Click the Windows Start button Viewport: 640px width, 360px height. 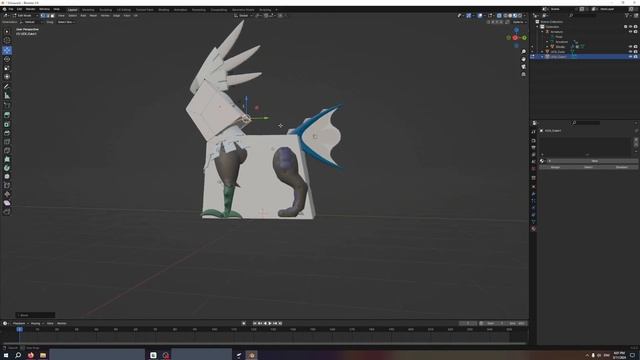(6, 355)
